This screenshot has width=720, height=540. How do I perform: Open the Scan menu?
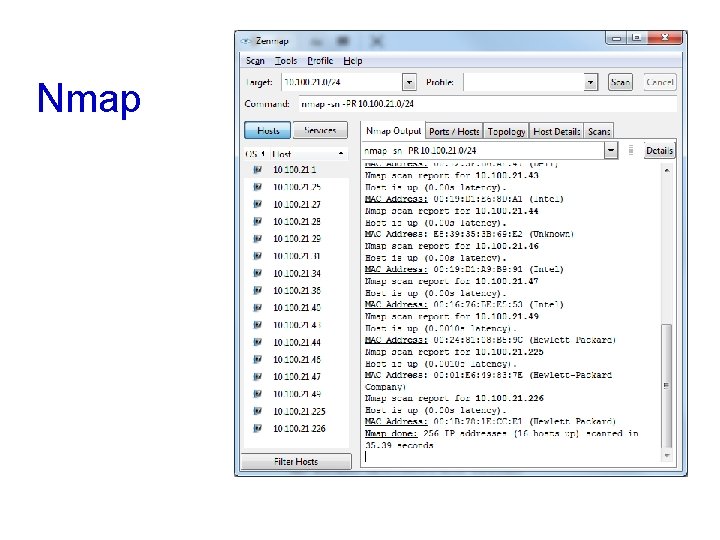(x=255, y=61)
